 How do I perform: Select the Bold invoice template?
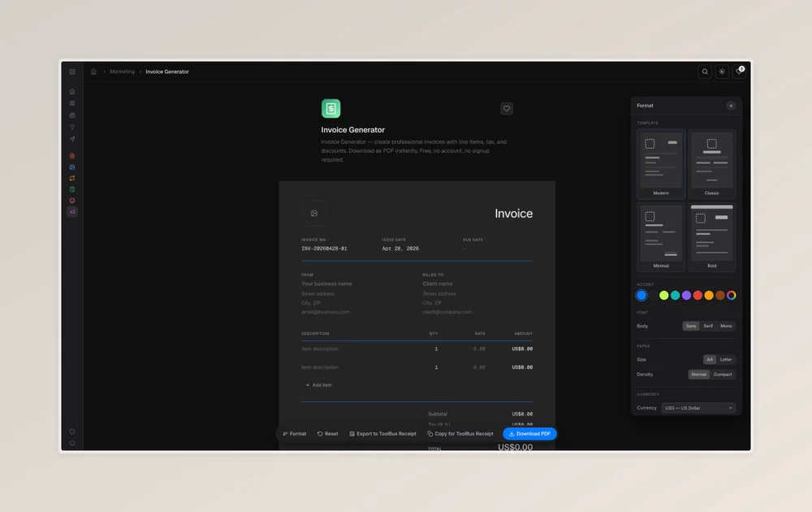pos(712,236)
